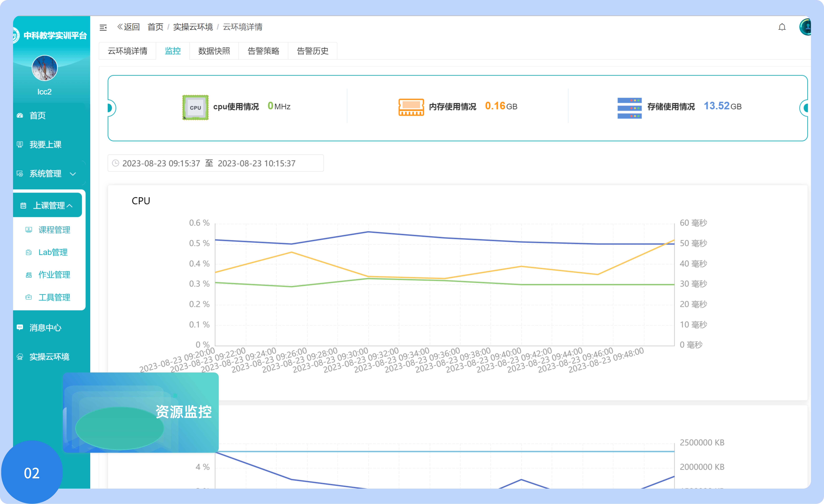Click the 上课管理 calendar icon

click(x=23, y=205)
